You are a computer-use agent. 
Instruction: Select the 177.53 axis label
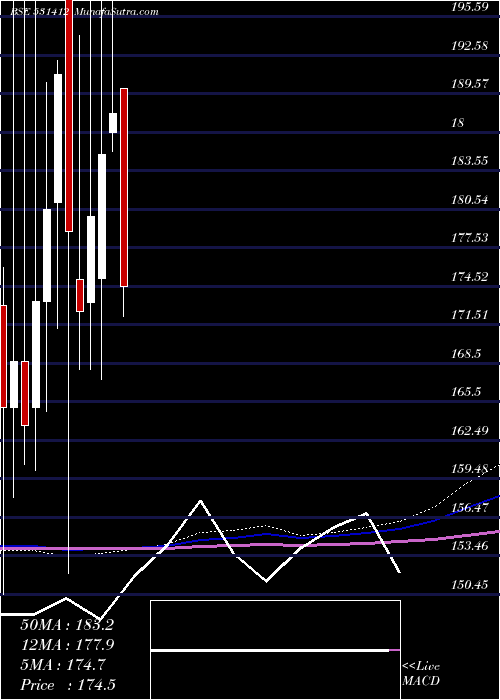469,238
